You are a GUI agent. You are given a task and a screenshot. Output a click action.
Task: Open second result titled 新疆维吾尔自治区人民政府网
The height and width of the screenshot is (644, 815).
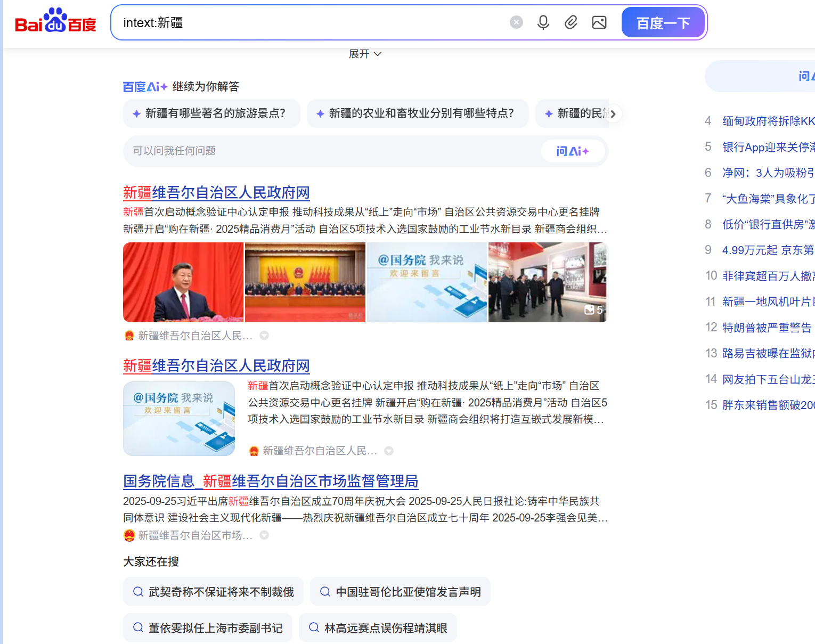(216, 365)
